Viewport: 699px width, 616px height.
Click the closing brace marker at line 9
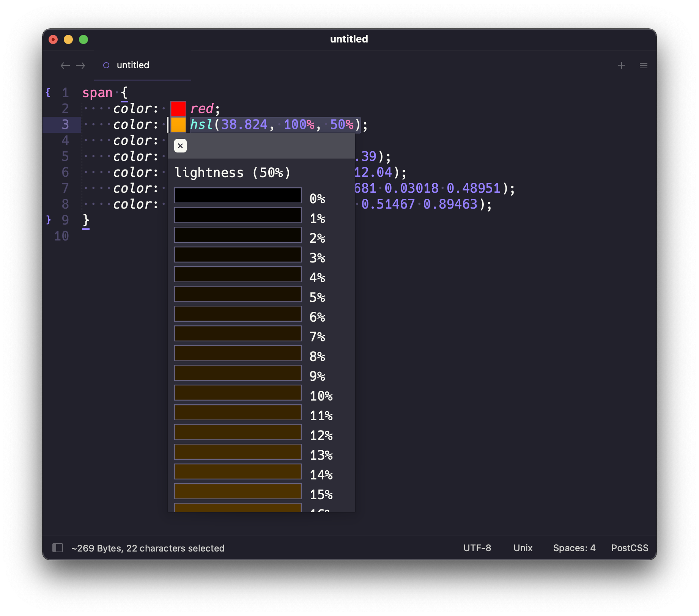48,220
